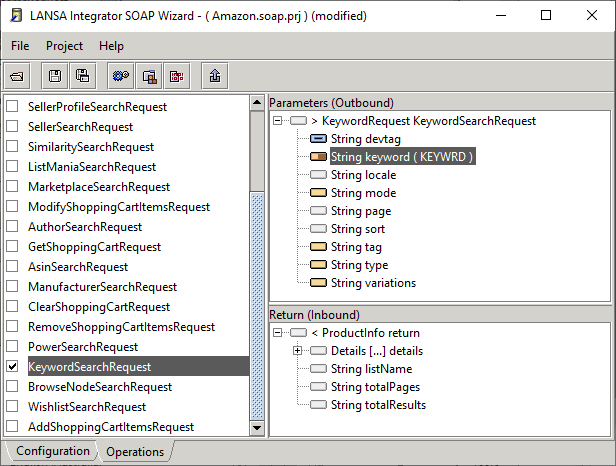The image size is (616, 466).
Task: Click the icon beside Details [...] details
Action: 318,350
